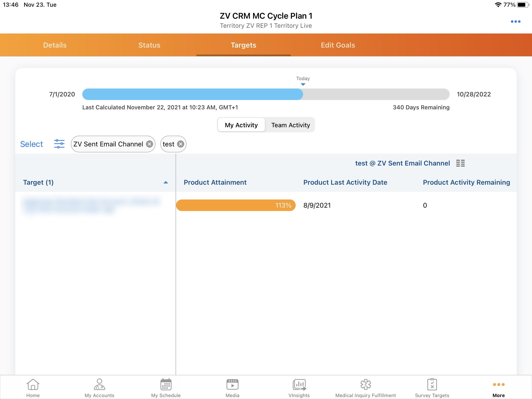Tap the Select link
This screenshot has height=399, width=532.
pyautogui.click(x=32, y=144)
